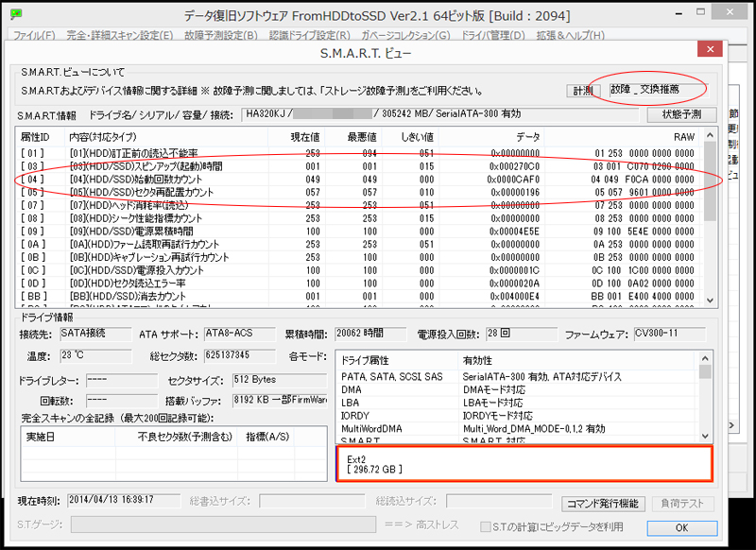Image resolution: width=756 pixels, height=550 pixels.
Task: Click the 回転数 field
Action: pyautogui.click(x=122, y=401)
